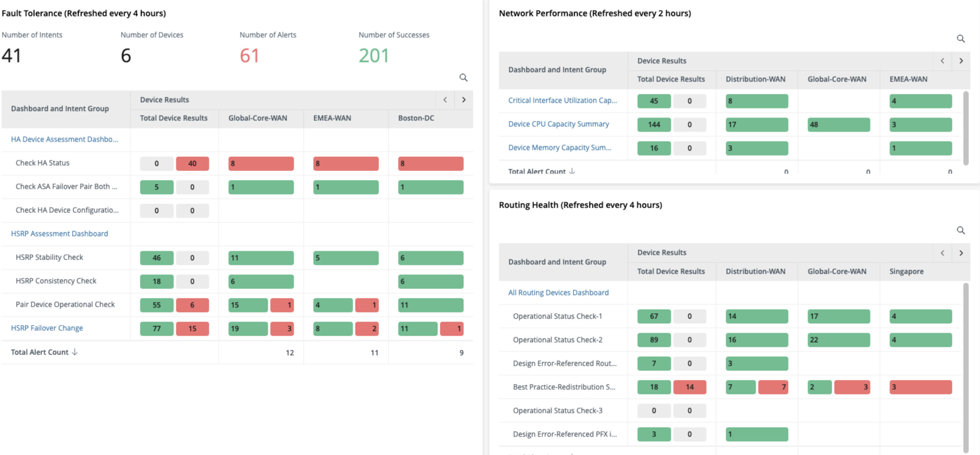Click green 144 total for Device CPU Capacity
980x455 pixels.
(x=653, y=124)
